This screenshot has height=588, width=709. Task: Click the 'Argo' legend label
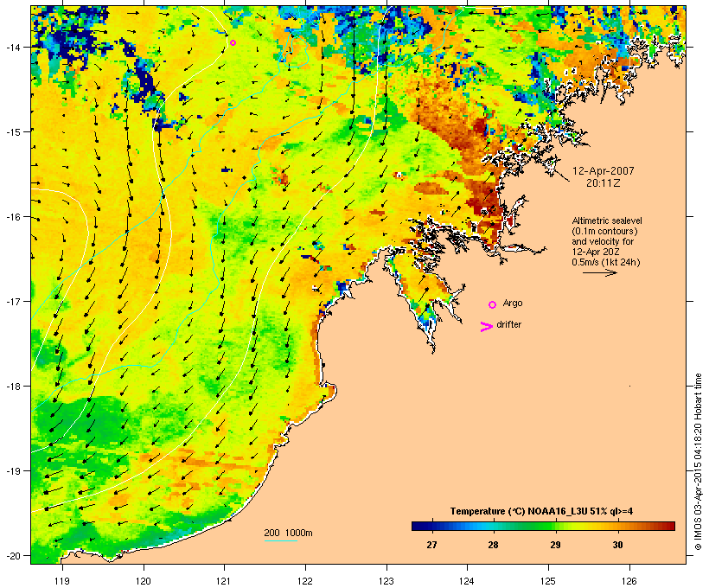point(513,304)
